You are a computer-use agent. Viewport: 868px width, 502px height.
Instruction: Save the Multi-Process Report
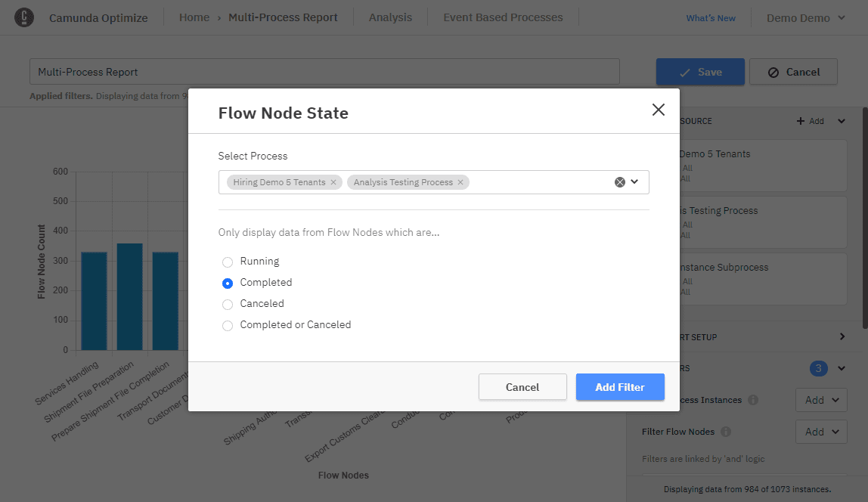click(x=700, y=72)
